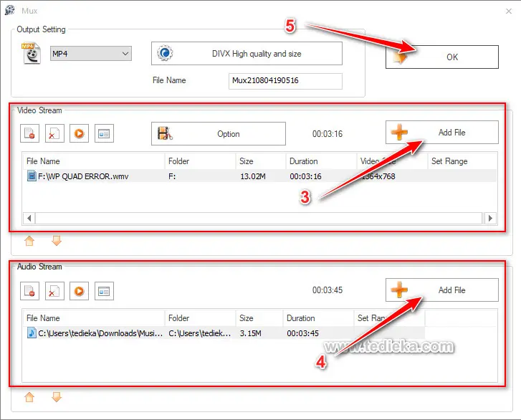Play the selected file in Video Stream

click(79, 133)
